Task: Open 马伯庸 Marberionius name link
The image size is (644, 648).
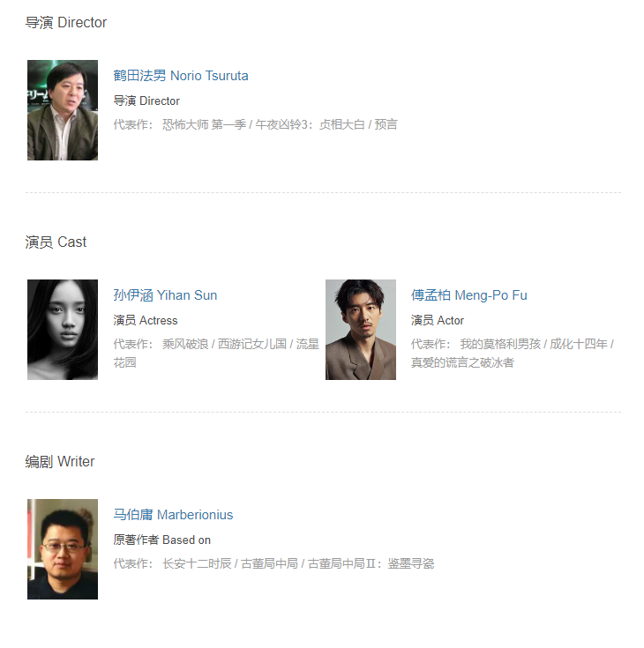Action: (173, 515)
